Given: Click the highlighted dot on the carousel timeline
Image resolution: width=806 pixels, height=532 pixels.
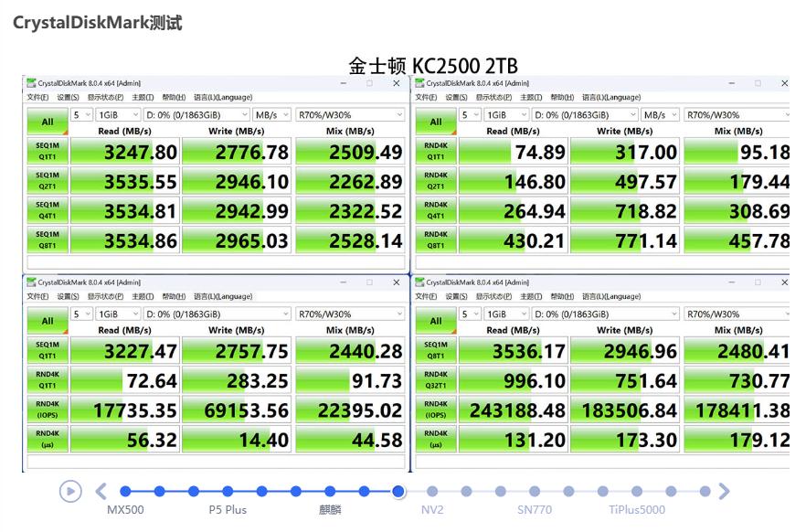Looking at the screenshot, I should click(x=398, y=491).
